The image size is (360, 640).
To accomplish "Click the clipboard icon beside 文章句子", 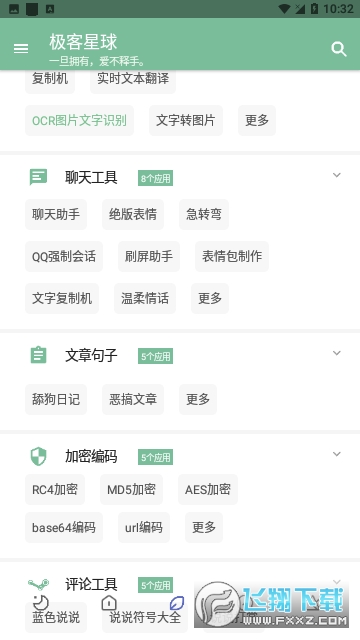I will (x=38, y=355).
